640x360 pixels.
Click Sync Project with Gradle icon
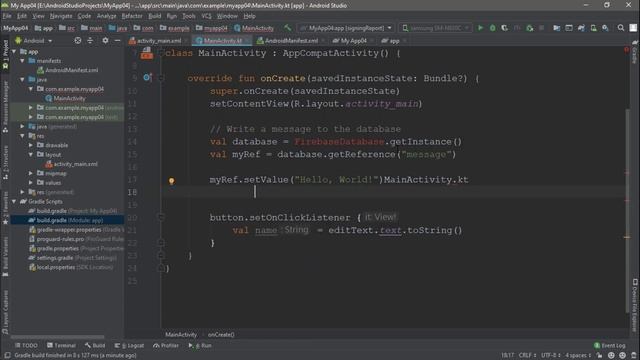(x=581, y=28)
